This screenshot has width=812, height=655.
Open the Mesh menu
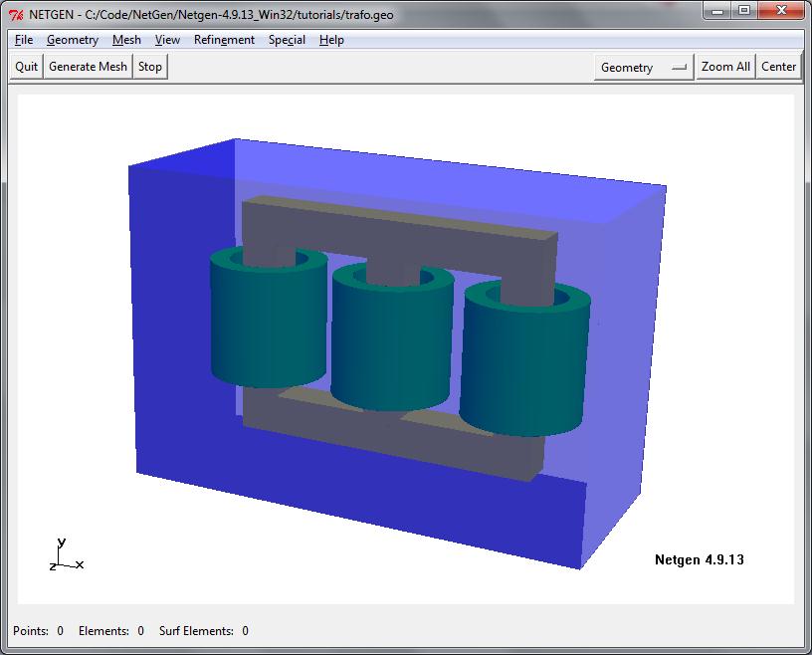126,40
